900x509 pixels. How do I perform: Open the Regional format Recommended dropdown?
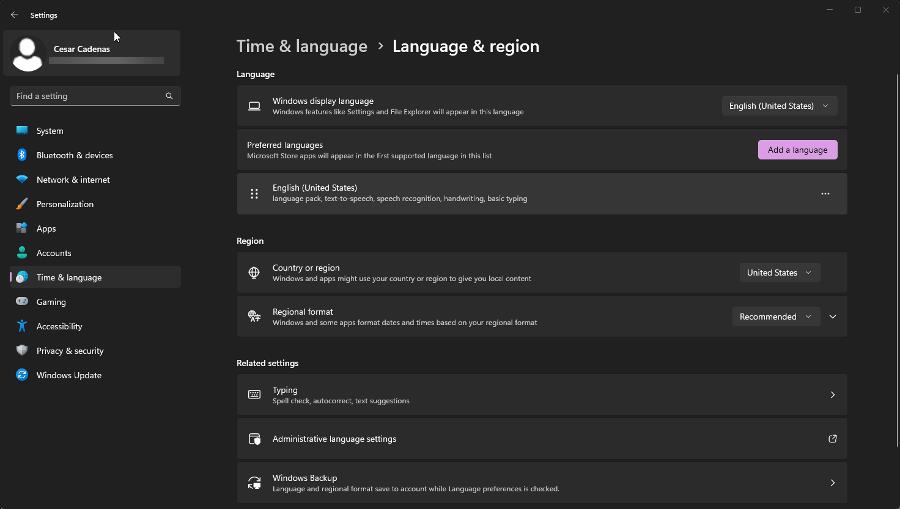pyautogui.click(x=775, y=317)
